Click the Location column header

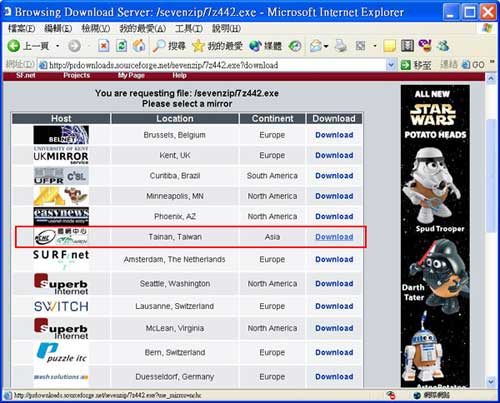[x=175, y=119]
